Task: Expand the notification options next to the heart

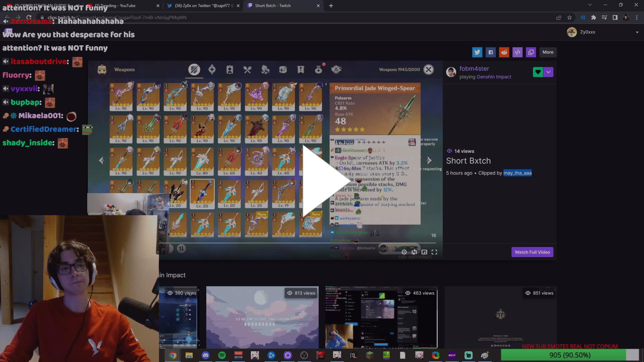Action: click(x=548, y=72)
